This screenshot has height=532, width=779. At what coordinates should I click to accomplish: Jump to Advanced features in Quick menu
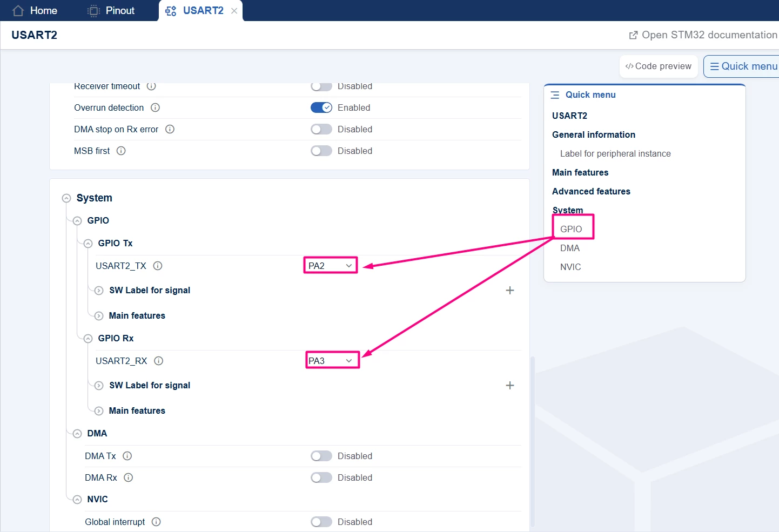coord(591,191)
